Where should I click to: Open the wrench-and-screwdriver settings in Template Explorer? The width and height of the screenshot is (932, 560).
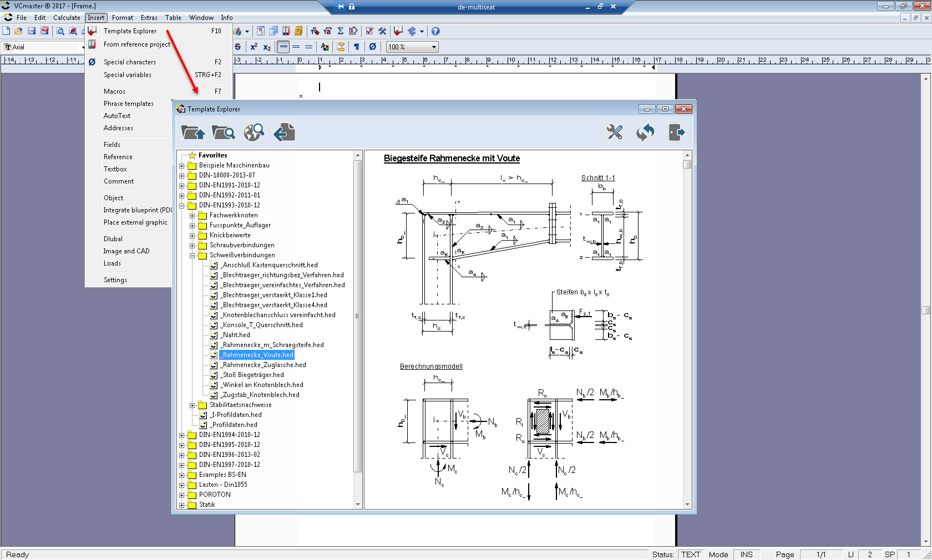(615, 133)
